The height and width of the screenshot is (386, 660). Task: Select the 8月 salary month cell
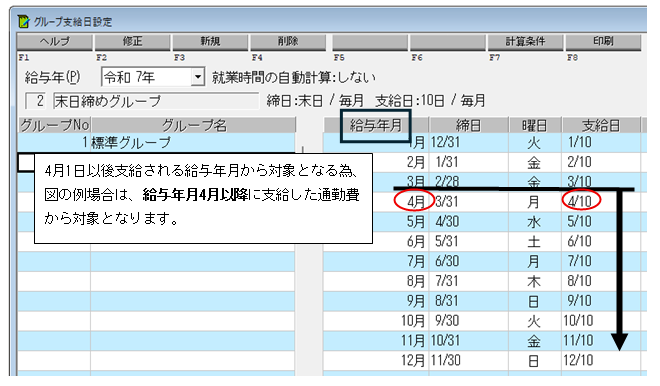pos(376,281)
